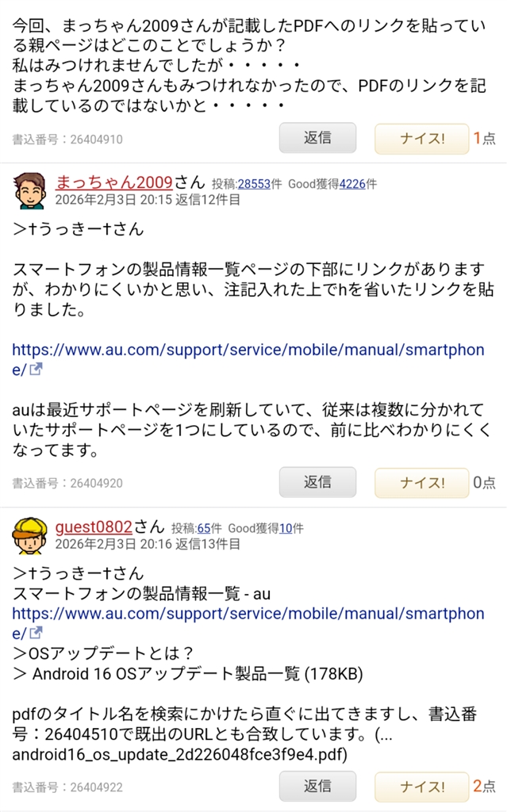
Task: Open au smartphone manual URL in まっちゃん2009's post
Action: [248, 359]
